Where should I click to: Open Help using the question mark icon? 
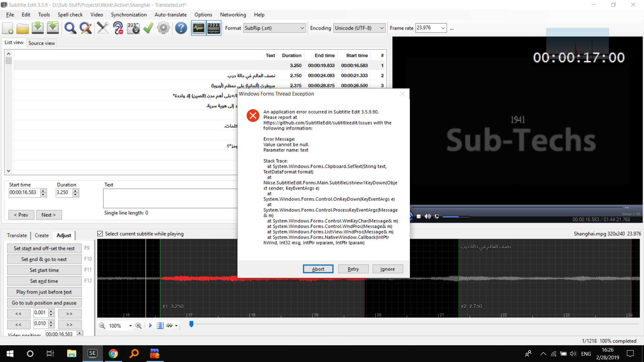click(x=181, y=28)
